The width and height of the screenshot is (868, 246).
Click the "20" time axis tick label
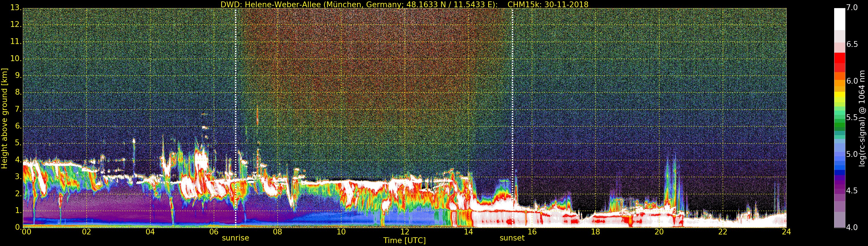coord(659,232)
